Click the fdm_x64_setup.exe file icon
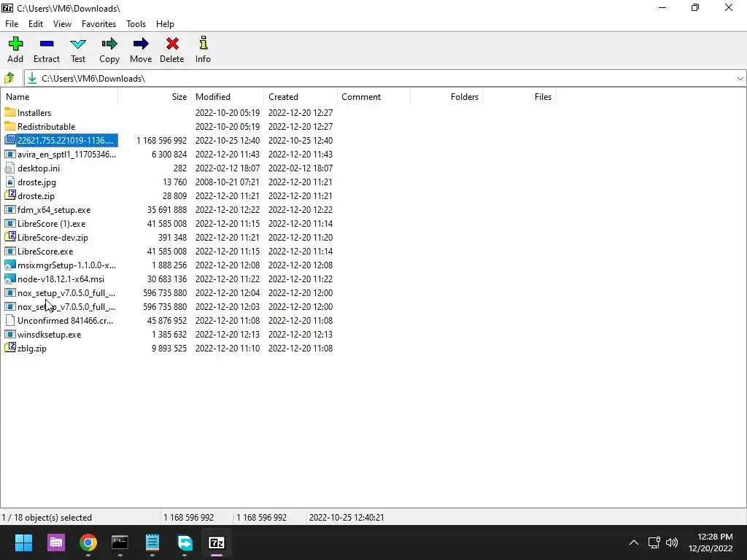The height and width of the screenshot is (560, 747). click(10, 209)
